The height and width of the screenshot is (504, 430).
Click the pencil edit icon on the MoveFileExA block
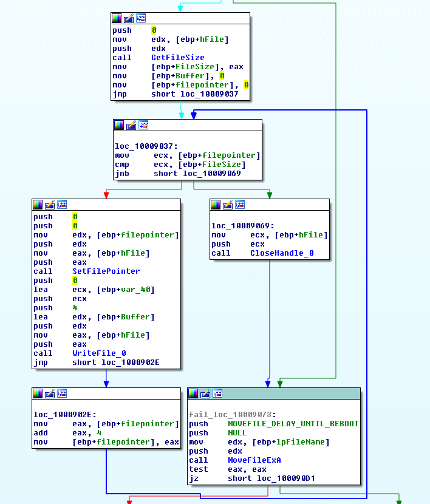point(205,393)
